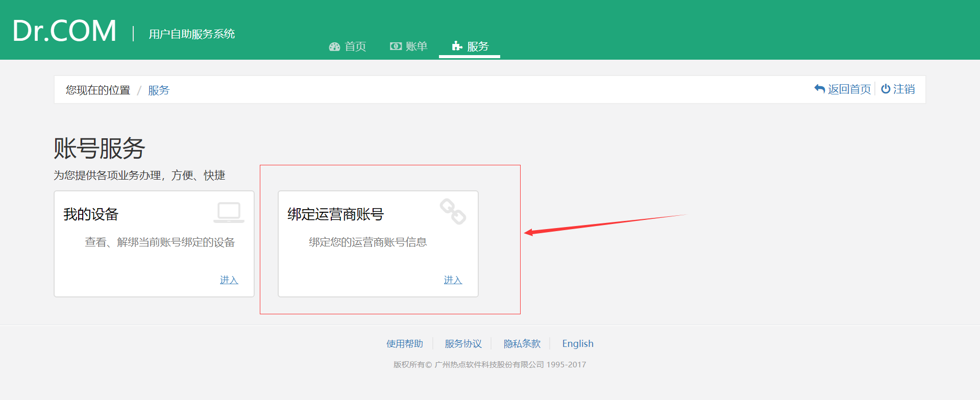Open the 服务协议 footer link
Viewport: 980px width, 400px height.
click(x=463, y=344)
